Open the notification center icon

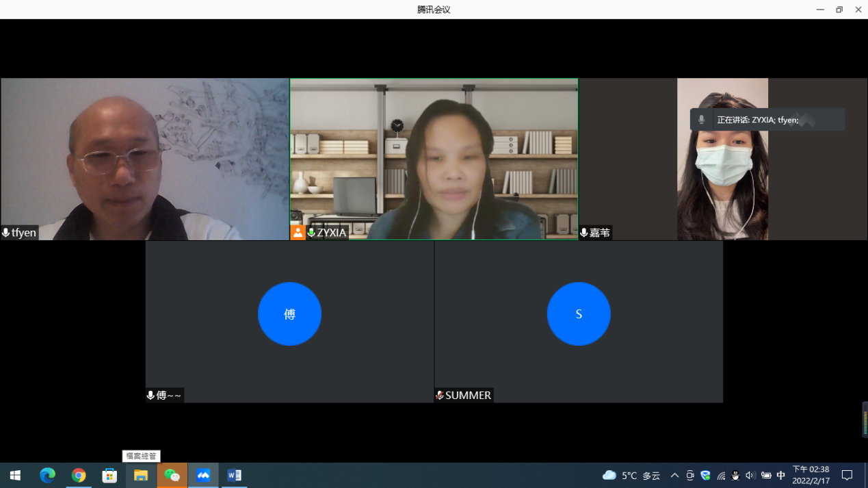pos(847,476)
